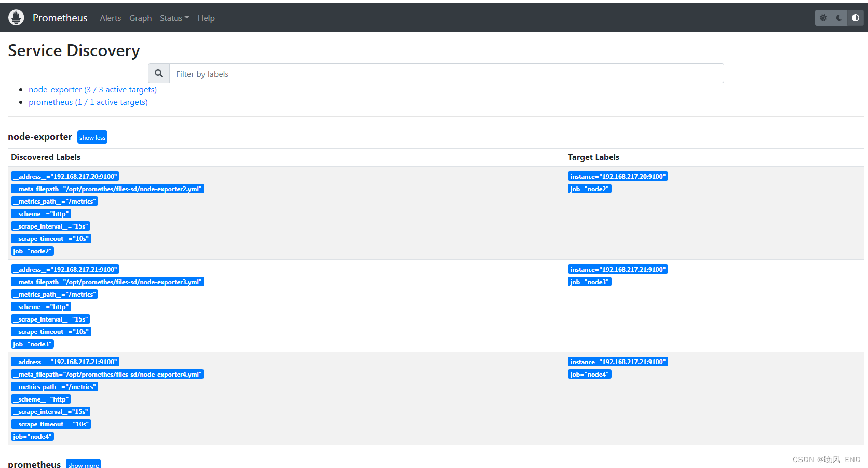Click discovered label job="node4"
The height and width of the screenshot is (468, 868).
[x=32, y=437]
